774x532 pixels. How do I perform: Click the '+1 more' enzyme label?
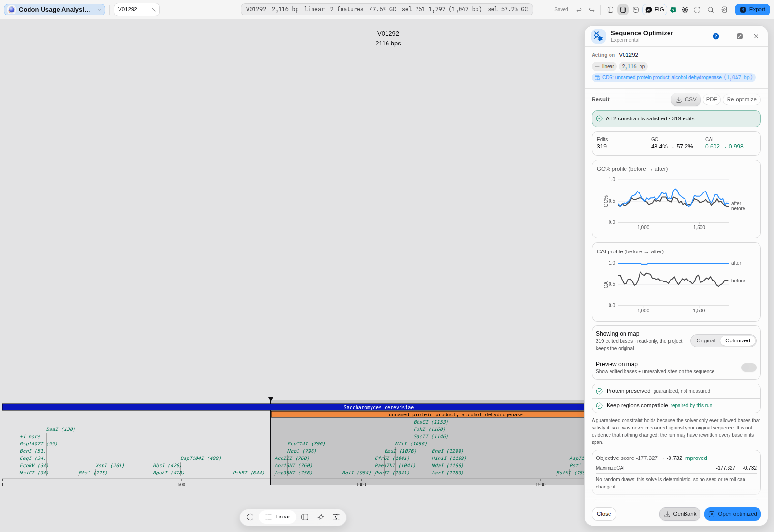click(30, 437)
